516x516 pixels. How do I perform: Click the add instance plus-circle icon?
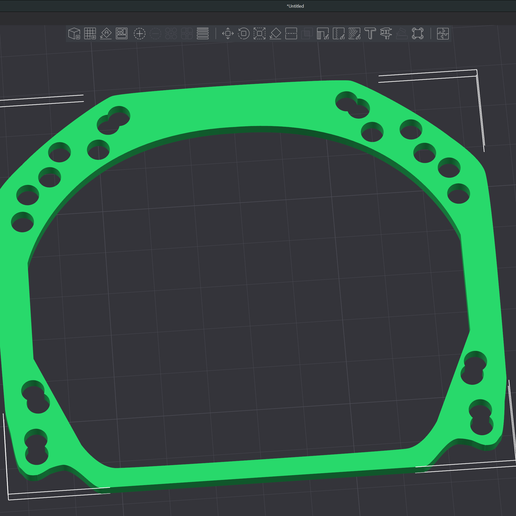tap(140, 34)
